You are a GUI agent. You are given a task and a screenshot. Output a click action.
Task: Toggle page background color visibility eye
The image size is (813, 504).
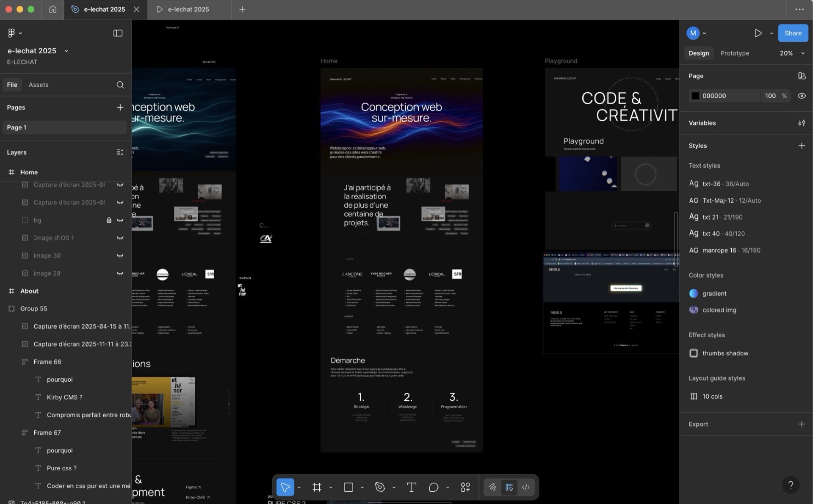pyautogui.click(x=802, y=96)
